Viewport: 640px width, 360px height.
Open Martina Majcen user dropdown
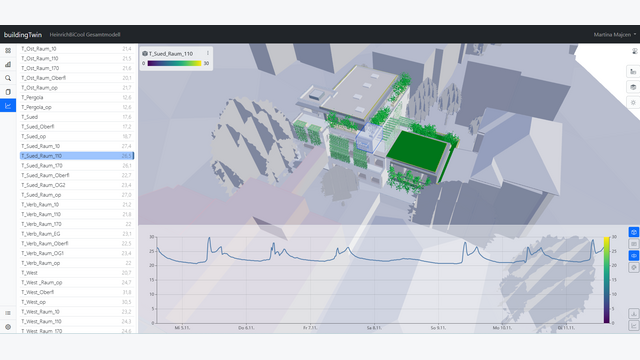click(x=615, y=35)
